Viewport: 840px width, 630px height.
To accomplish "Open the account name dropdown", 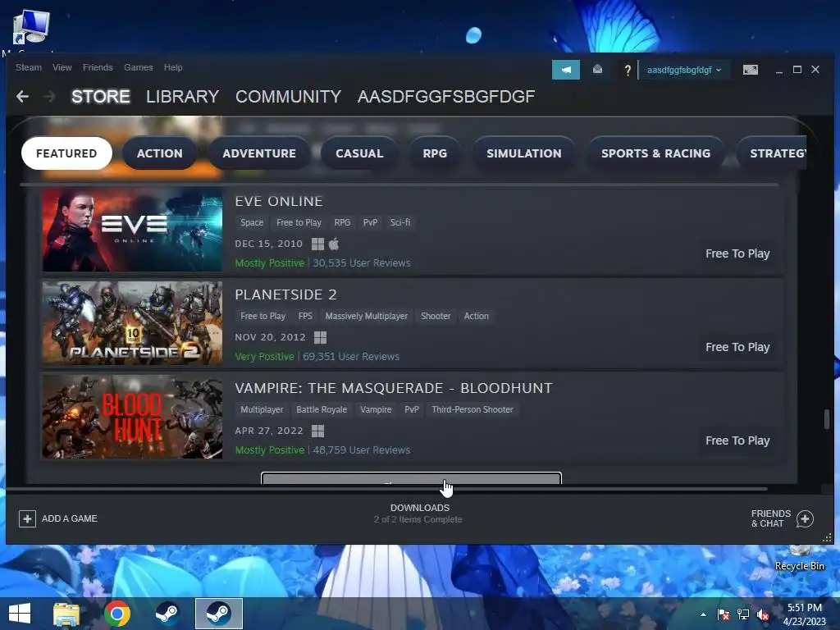I will click(683, 70).
